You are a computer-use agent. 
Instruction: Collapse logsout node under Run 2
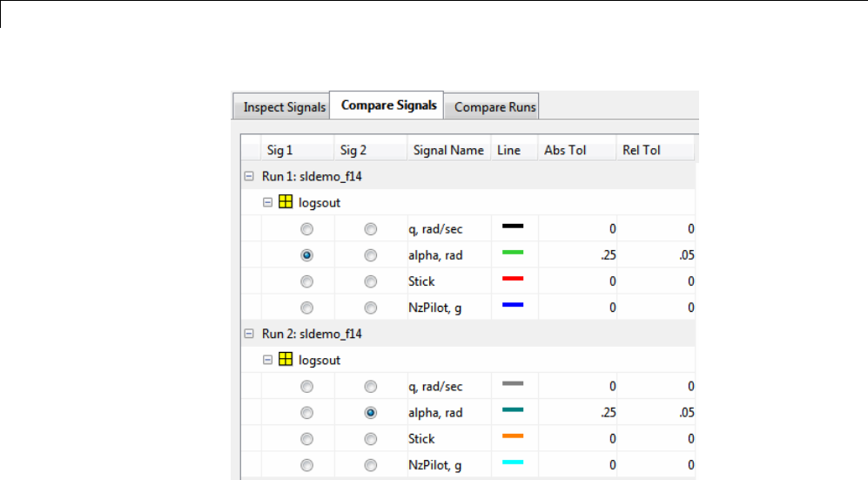pyautogui.click(x=268, y=360)
